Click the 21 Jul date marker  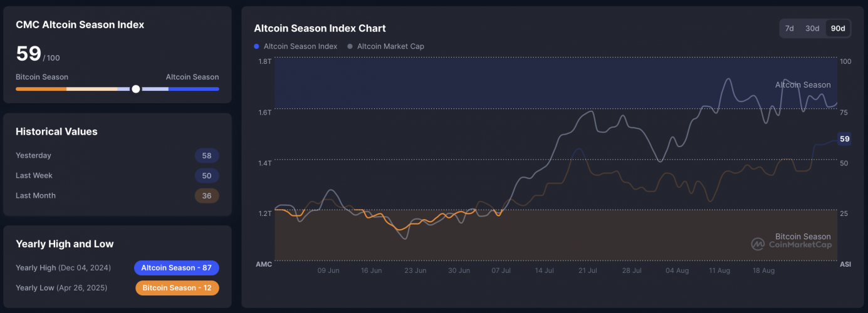pos(588,271)
